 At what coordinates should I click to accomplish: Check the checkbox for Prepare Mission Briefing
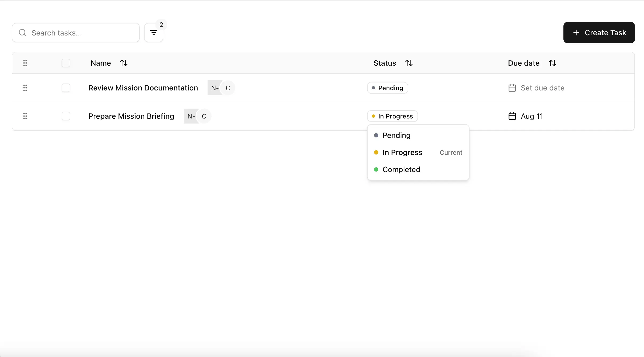coord(66,116)
